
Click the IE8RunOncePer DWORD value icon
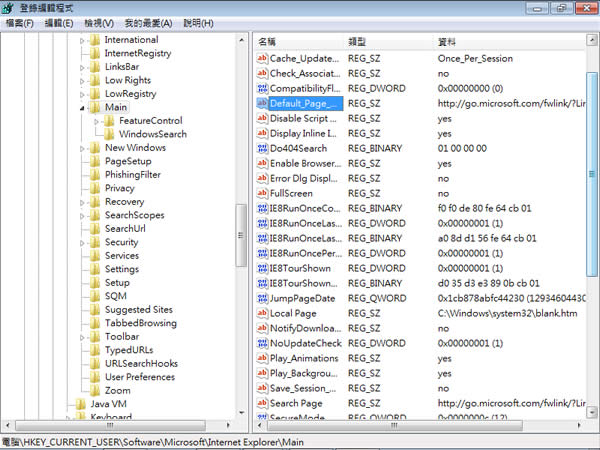[x=262, y=253]
